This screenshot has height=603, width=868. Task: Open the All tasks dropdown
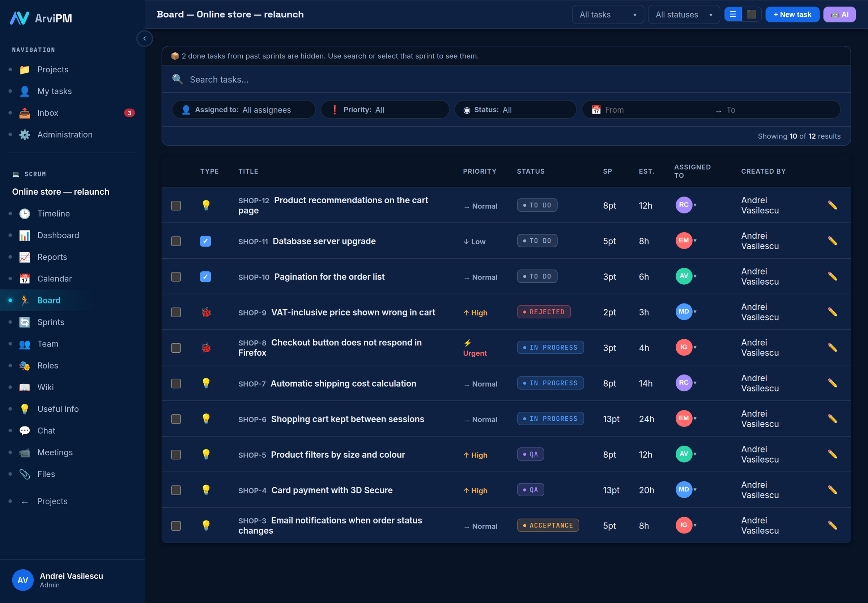[608, 15]
